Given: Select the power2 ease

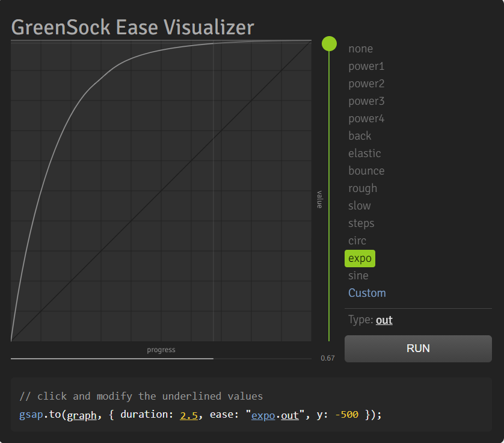Looking at the screenshot, I should pyautogui.click(x=366, y=84).
